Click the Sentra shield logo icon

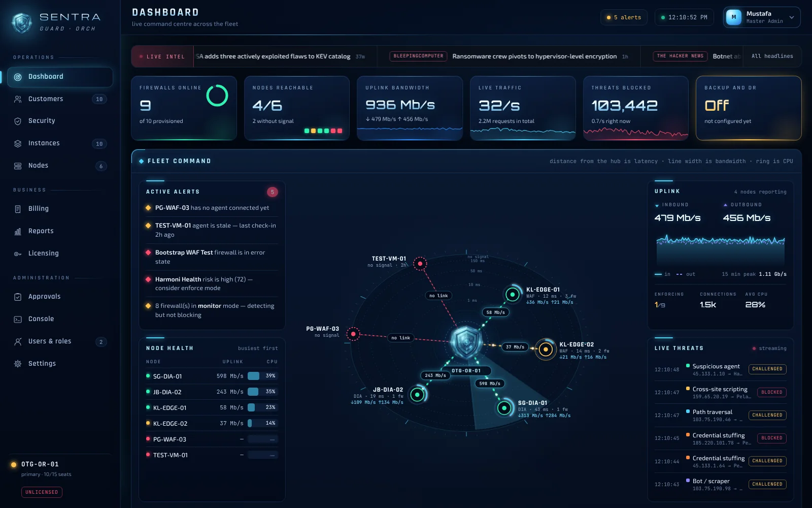[22, 23]
